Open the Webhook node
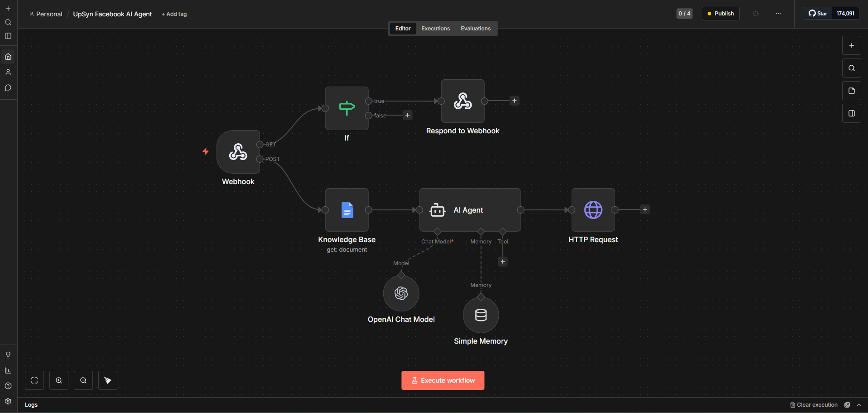868x413 pixels. tap(238, 152)
